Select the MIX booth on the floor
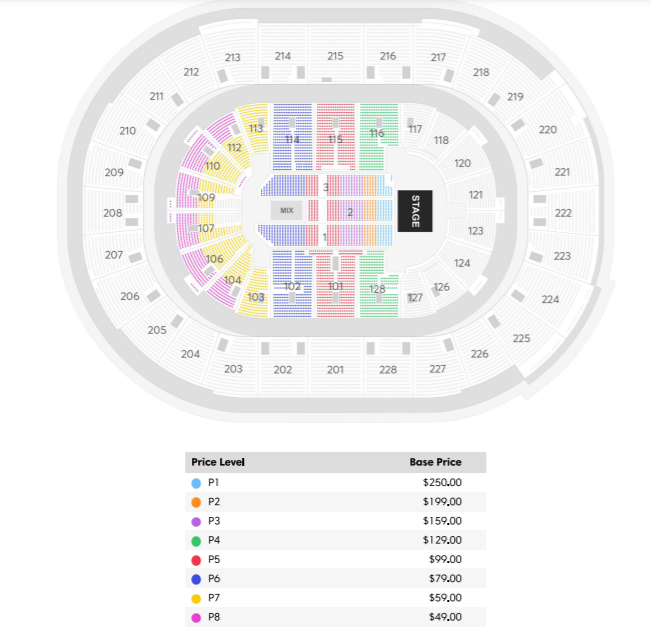 pos(286,211)
